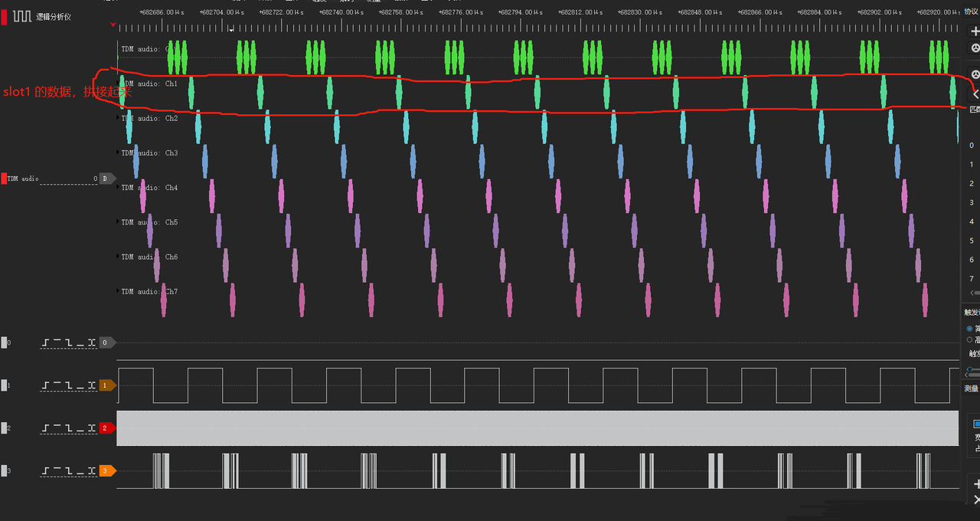Click the +682704.00 µs ruler label
The width and height of the screenshot is (980, 521).
pyautogui.click(x=222, y=12)
